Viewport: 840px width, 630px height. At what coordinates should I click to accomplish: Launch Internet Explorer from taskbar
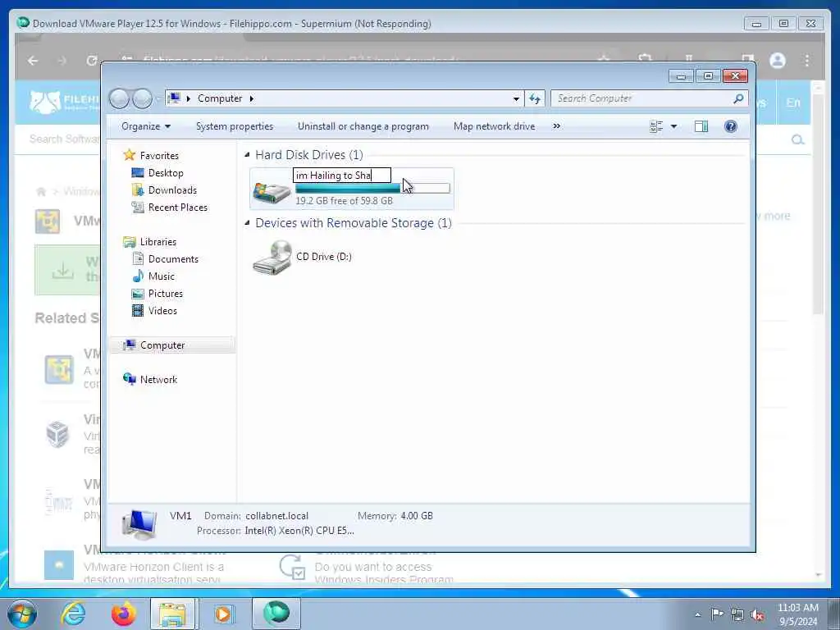[x=73, y=614]
